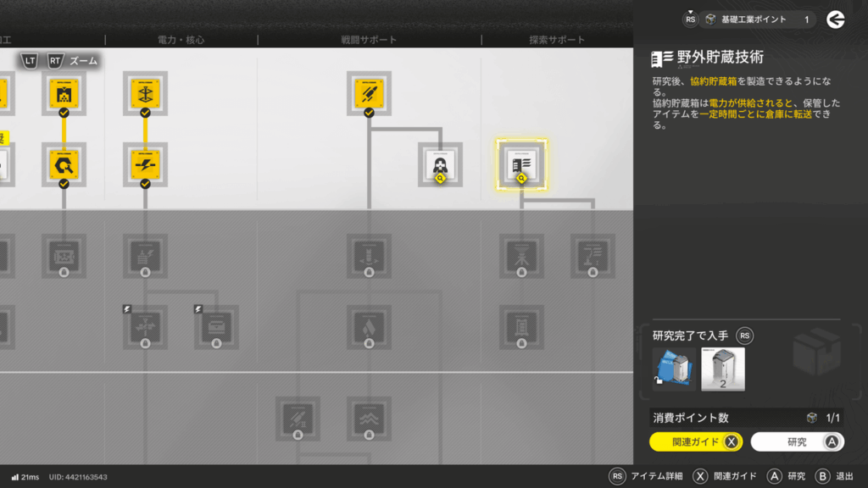Open the 探索サポート category tab
Image resolution: width=868 pixels, height=488 pixels.
click(557, 40)
